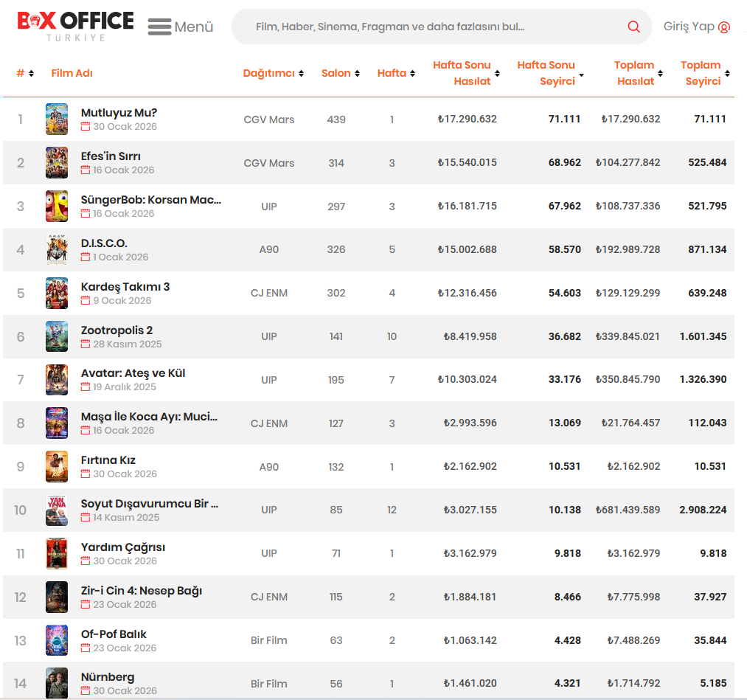
Task: Click the Soyut Dışavurumcu poster thumbnail
Action: tap(57, 510)
